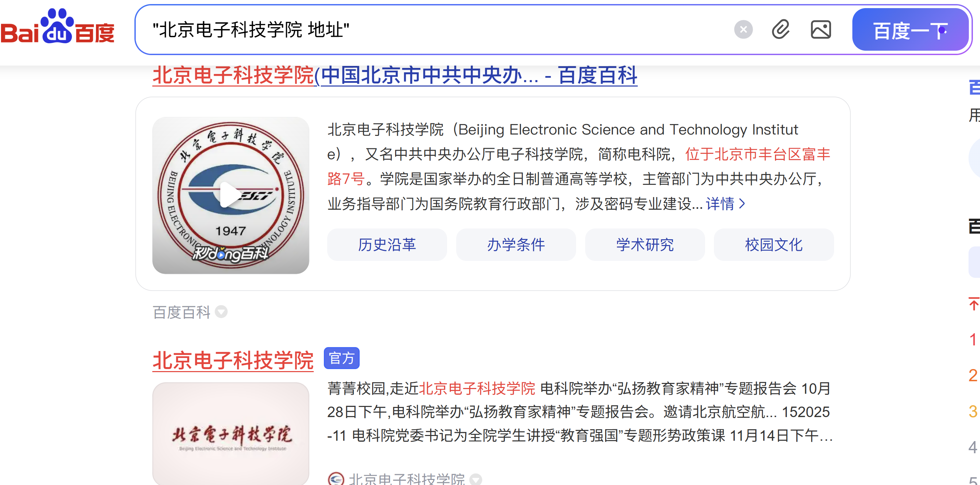Open the 百度百科 result title link
The image size is (980, 485).
pyautogui.click(x=394, y=75)
